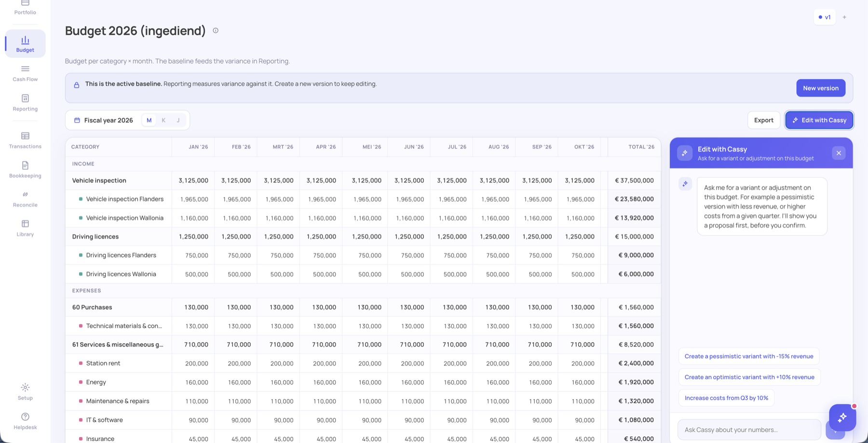Click the Driving licences group row
Image resolution: width=868 pixels, height=443 pixels.
363,236
